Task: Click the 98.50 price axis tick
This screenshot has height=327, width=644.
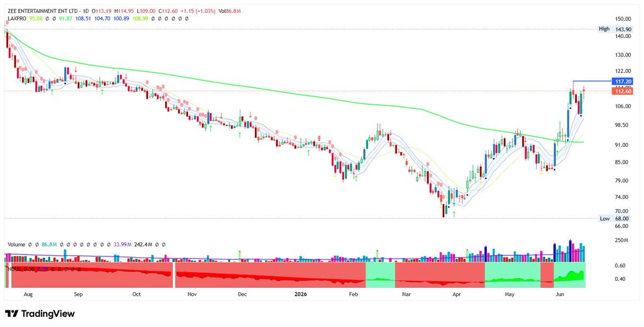Action: coord(623,125)
